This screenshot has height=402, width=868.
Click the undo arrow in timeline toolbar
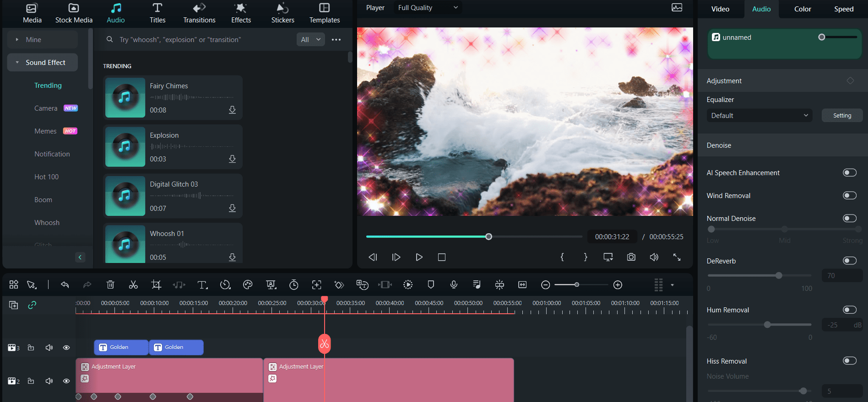[x=65, y=285]
